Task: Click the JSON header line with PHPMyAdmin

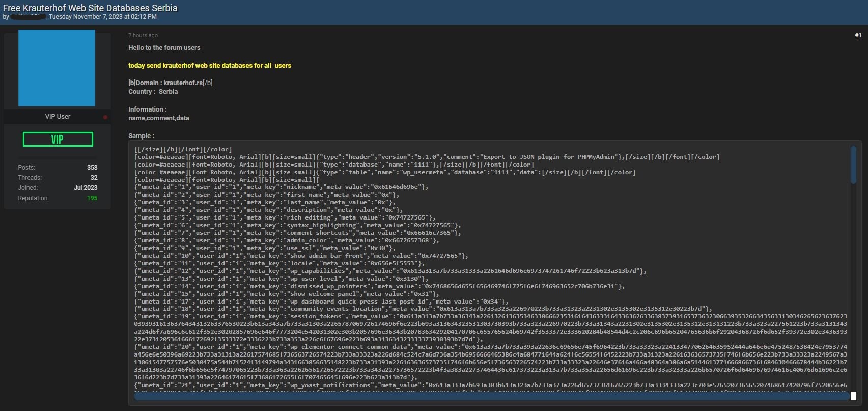Action: pyautogui.click(x=427, y=157)
